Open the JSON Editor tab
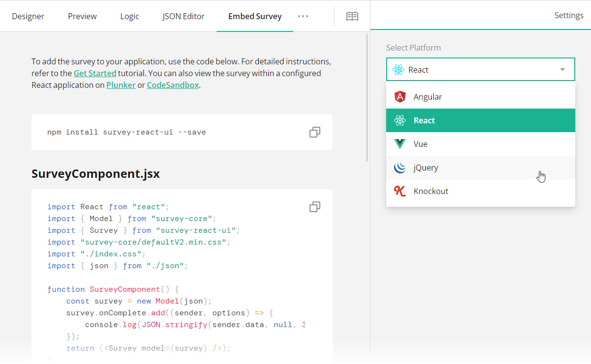The width and height of the screenshot is (591, 364). 183,16
